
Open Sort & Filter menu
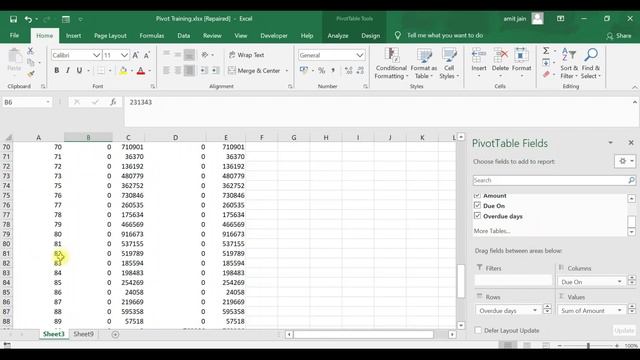569,63
